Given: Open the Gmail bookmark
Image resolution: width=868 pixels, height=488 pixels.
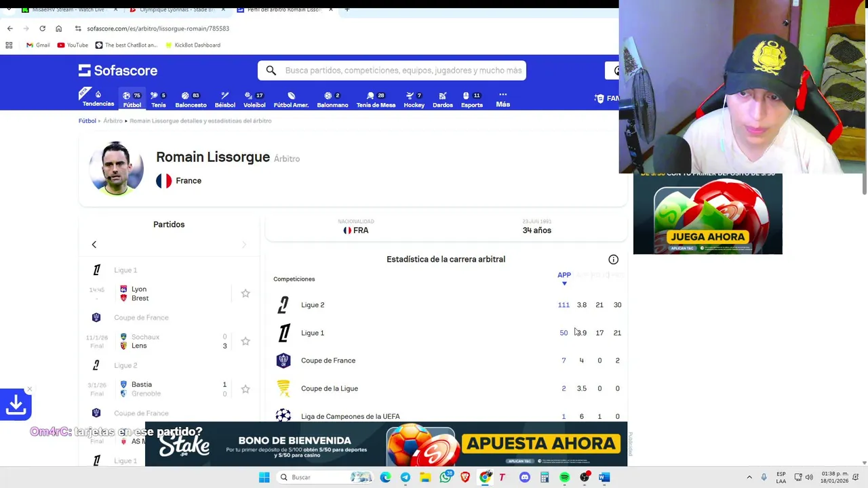Looking at the screenshot, I should pyautogui.click(x=38, y=45).
